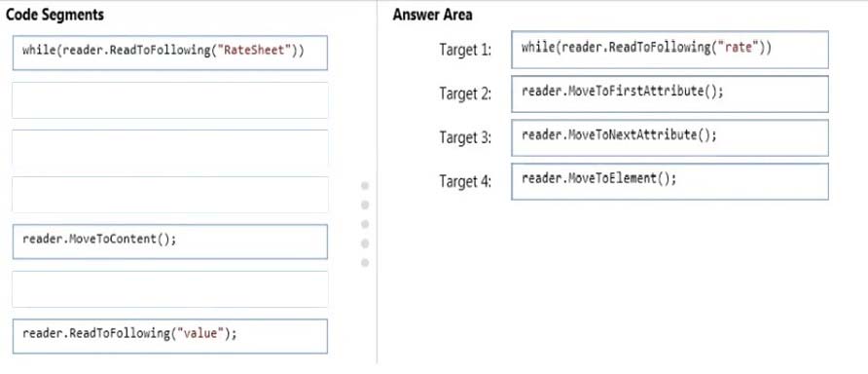The height and width of the screenshot is (374, 868).
Task: Click the Code Segments heading
Action: coord(54,15)
